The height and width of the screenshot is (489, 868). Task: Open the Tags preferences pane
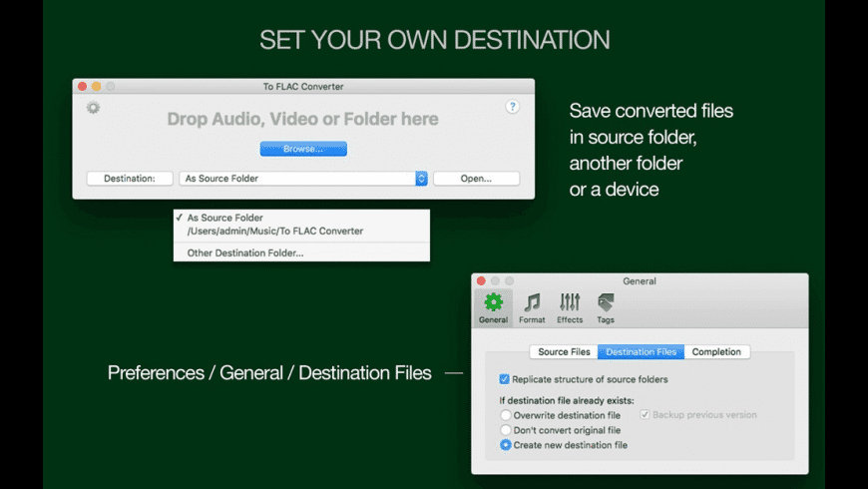point(606,308)
